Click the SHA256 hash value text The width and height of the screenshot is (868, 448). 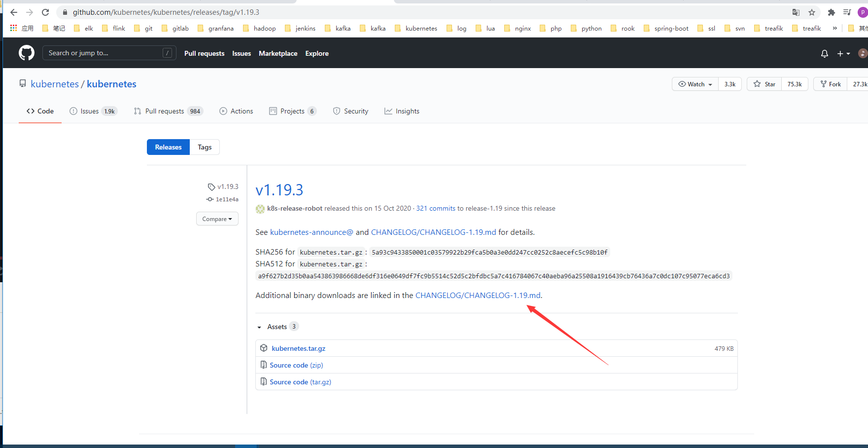pyautogui.click(x=490, y=252)
